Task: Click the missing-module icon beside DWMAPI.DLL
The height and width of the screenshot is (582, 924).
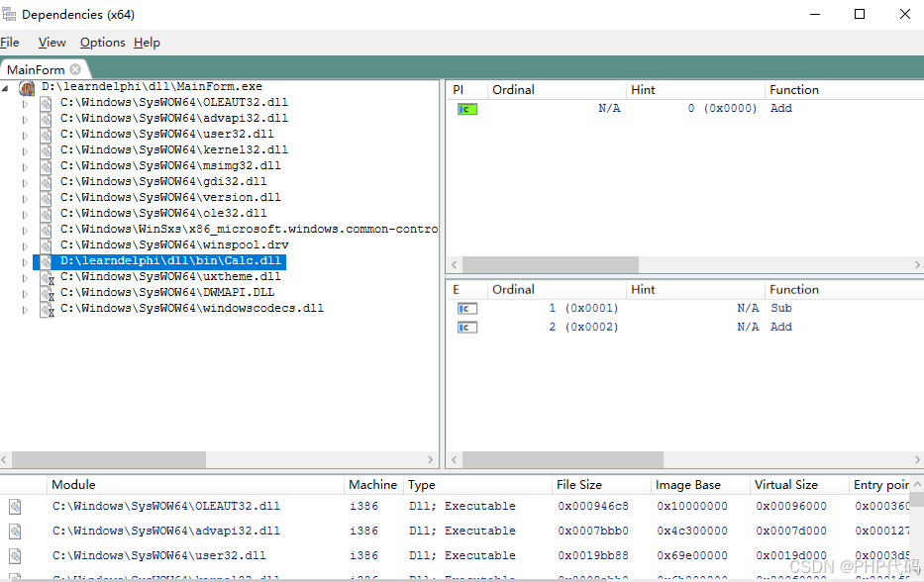Action: tap(47, 292)
